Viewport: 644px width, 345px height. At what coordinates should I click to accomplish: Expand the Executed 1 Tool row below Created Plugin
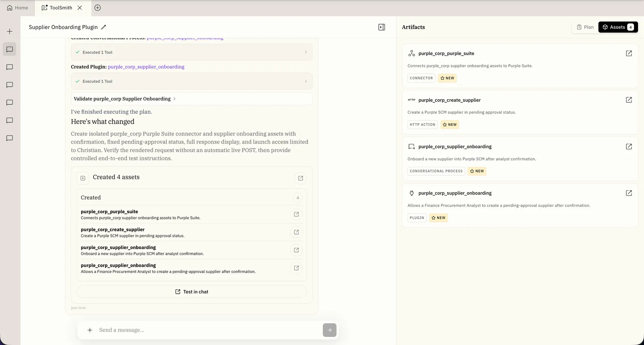(192, 81)
